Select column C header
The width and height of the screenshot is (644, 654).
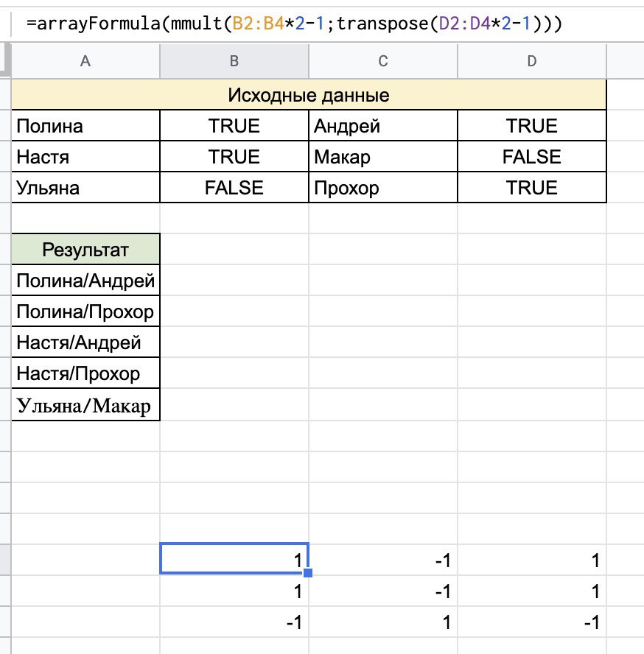383,61
